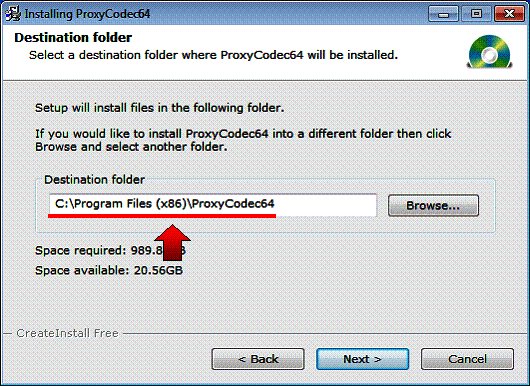Close the installer with the red X

coord(509,14)
